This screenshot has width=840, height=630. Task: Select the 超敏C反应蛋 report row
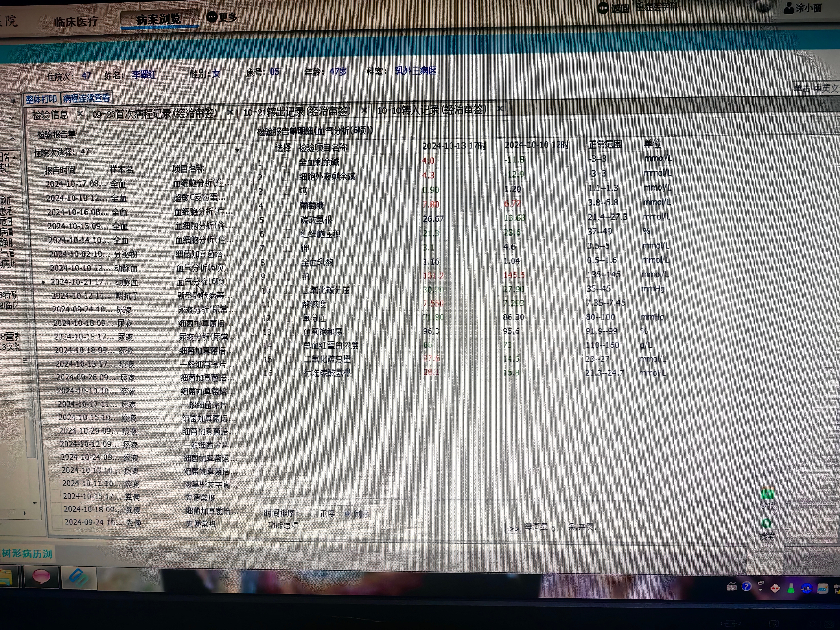click(x=136, y=198)
